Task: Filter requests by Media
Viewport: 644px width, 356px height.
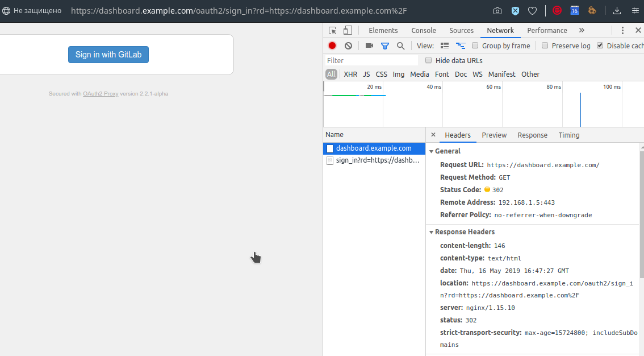Action: 419,74
